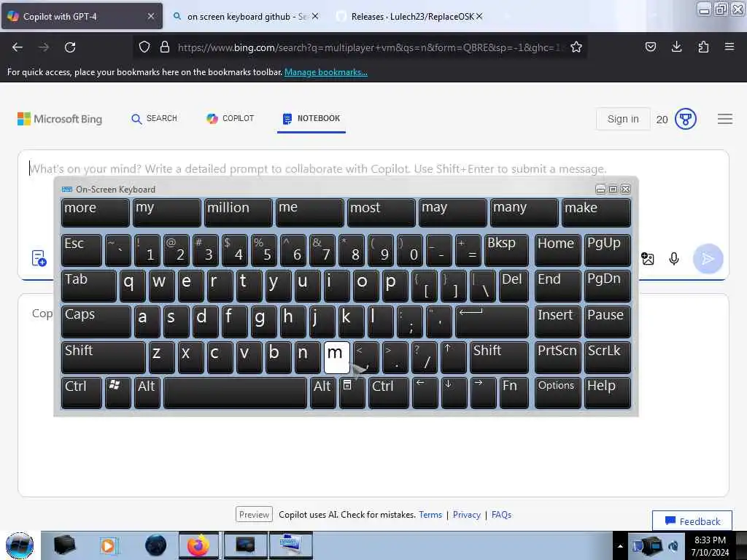Toggle the left Alt key

coord(147,393)
